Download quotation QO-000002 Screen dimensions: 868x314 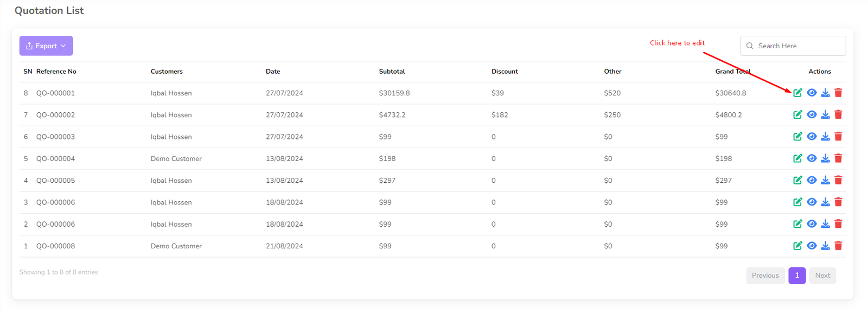825,114
